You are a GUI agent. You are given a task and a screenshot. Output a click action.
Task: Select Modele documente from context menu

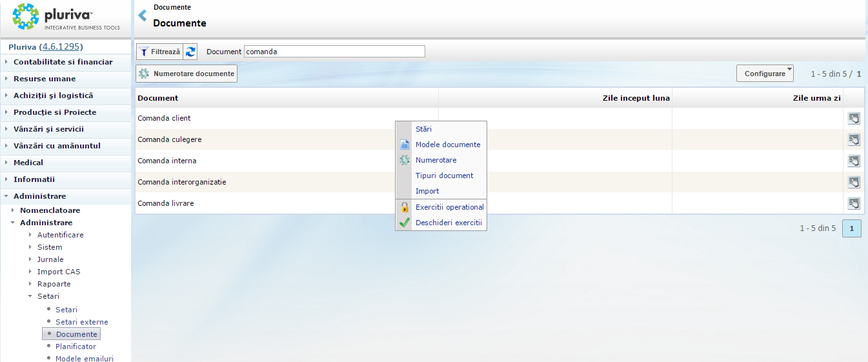coord(447,145)
